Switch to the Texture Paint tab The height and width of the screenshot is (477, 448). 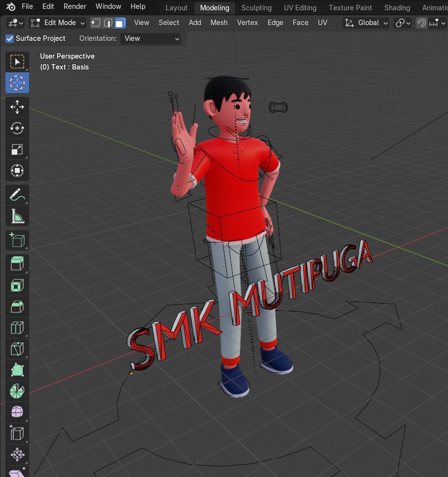pos(350,8)
